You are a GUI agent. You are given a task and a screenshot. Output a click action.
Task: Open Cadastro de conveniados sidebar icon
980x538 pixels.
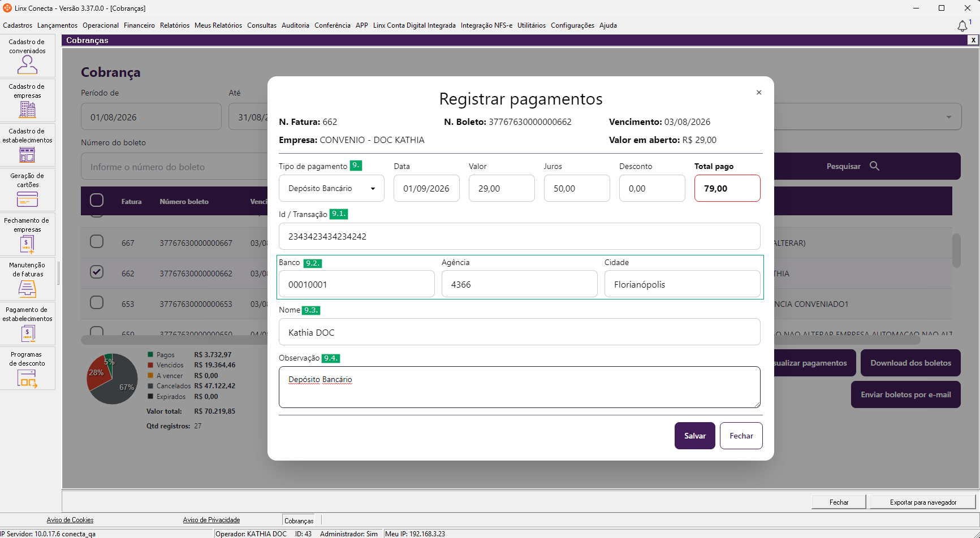click(x=27, y=56)
